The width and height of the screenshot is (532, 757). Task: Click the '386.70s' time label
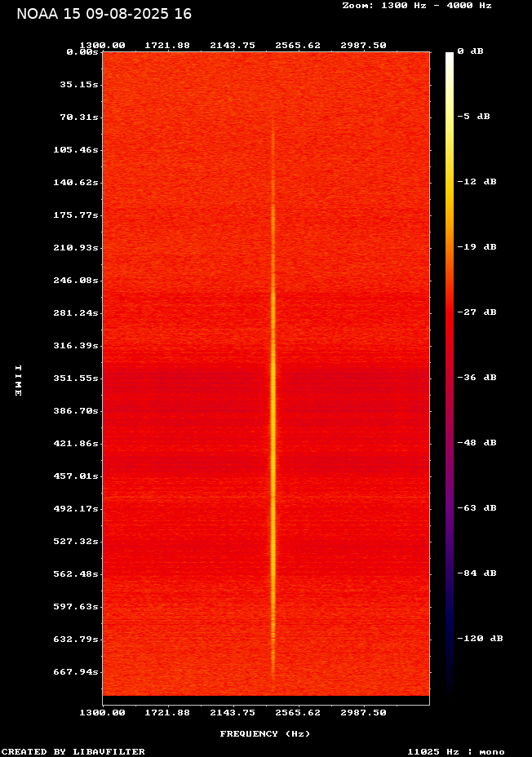coord(76,411)
